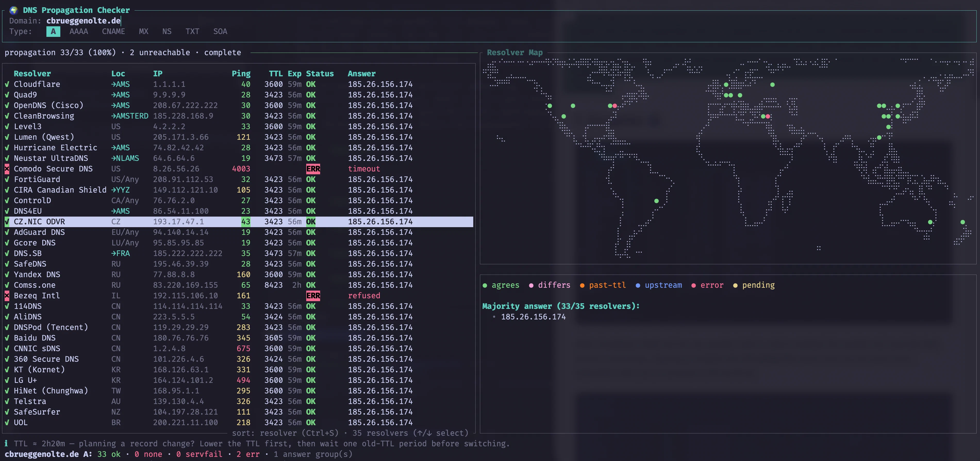Choose the MX record type option

(143, 32)
